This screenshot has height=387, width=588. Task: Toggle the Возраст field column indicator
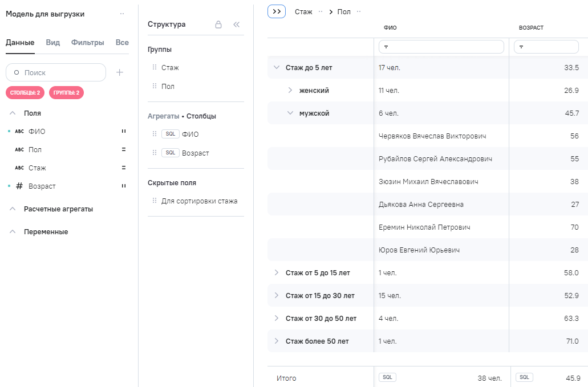(123, 186)
